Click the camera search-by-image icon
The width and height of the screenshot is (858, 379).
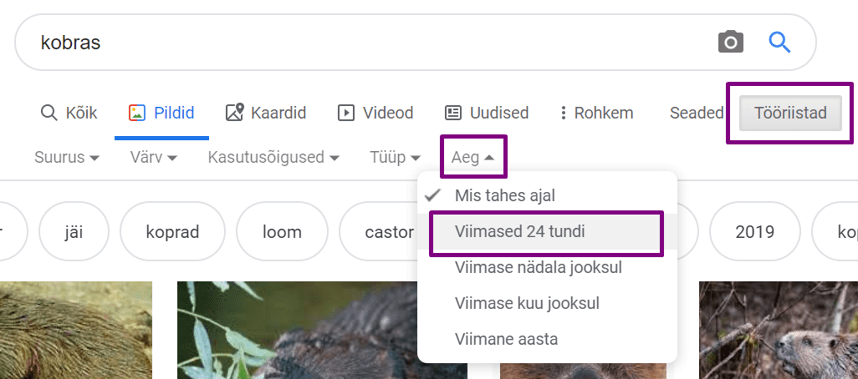[731, 42]
